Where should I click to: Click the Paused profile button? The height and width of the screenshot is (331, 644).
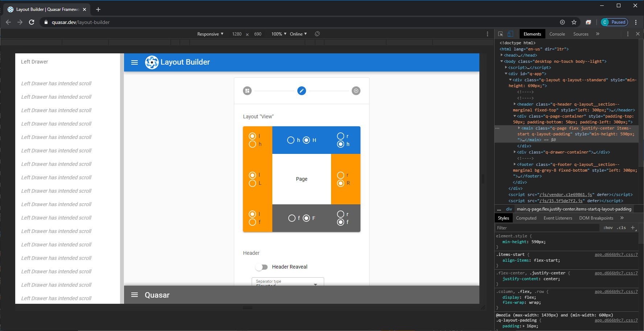[x=614, y=22]
